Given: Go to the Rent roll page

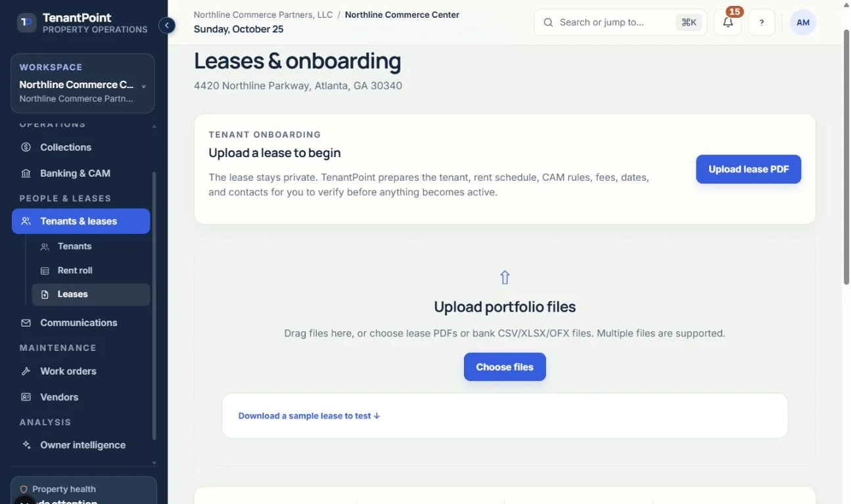Looking at the screenshot, I should tap(91, 271).
